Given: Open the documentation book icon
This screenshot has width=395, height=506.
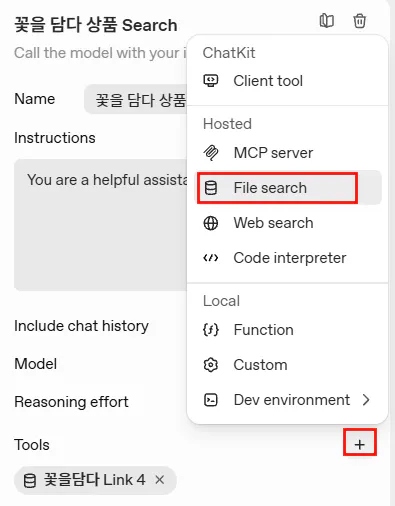Looking at the screenshot, I should (x=326, y=21).
